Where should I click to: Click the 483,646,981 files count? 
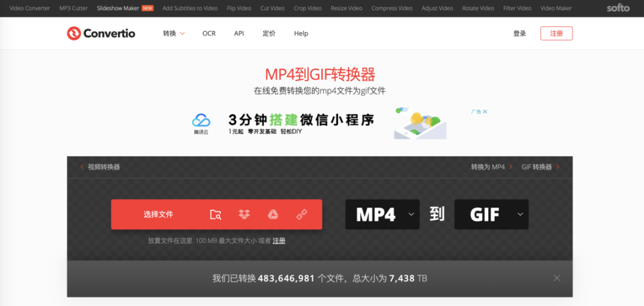(286, 279)
